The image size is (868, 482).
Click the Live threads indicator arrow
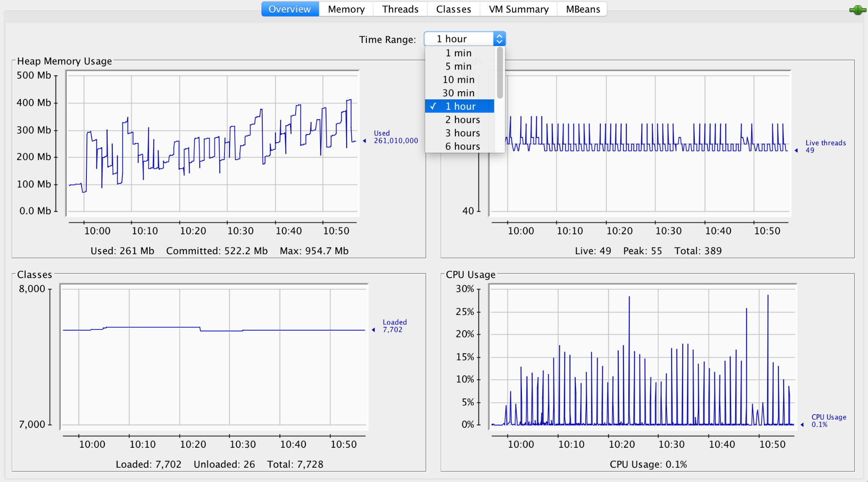point(797,151)
